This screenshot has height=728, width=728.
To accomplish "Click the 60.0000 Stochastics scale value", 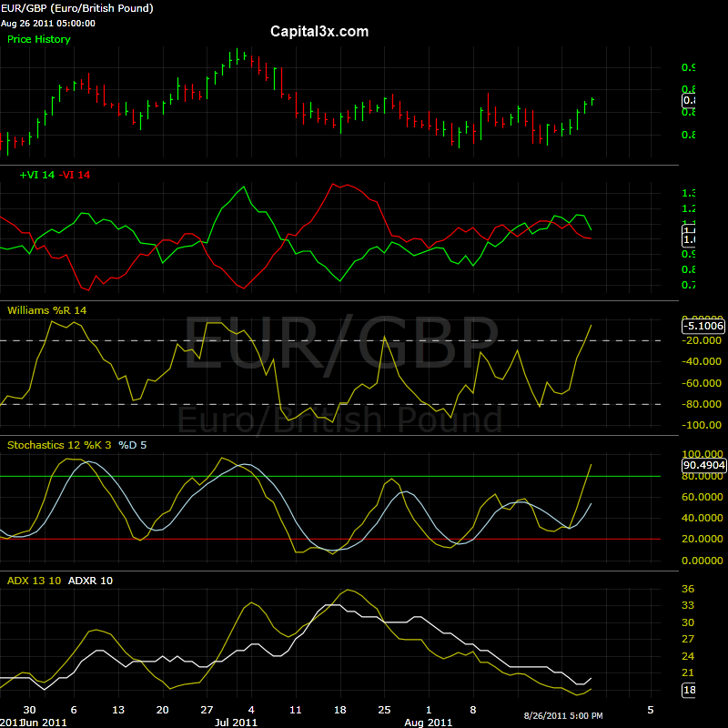I will click(703, 497).
